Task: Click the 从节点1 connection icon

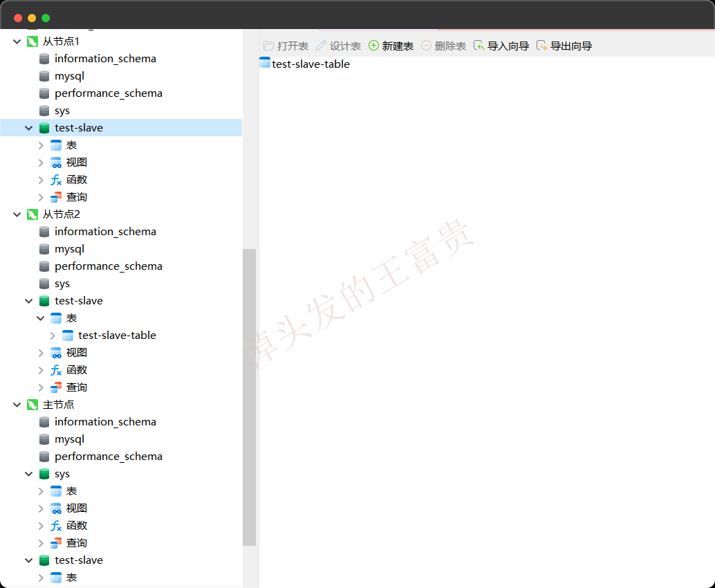Action: click(x=32, y=42)
